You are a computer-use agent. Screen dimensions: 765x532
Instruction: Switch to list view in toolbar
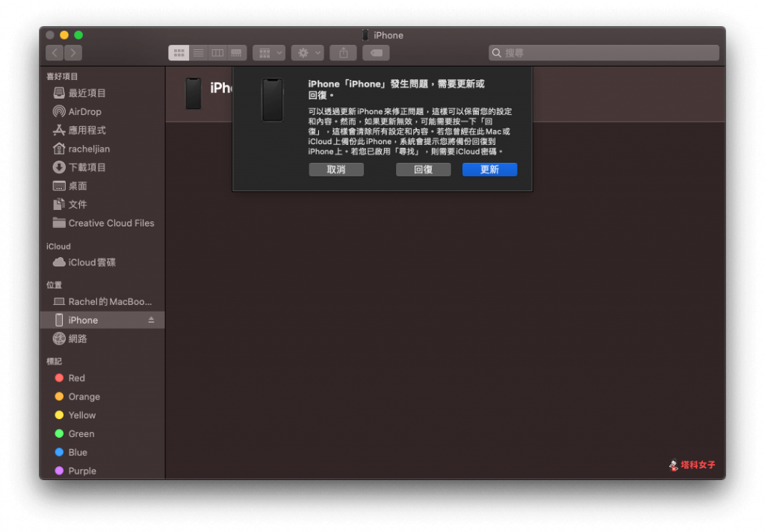pos(198,53)
